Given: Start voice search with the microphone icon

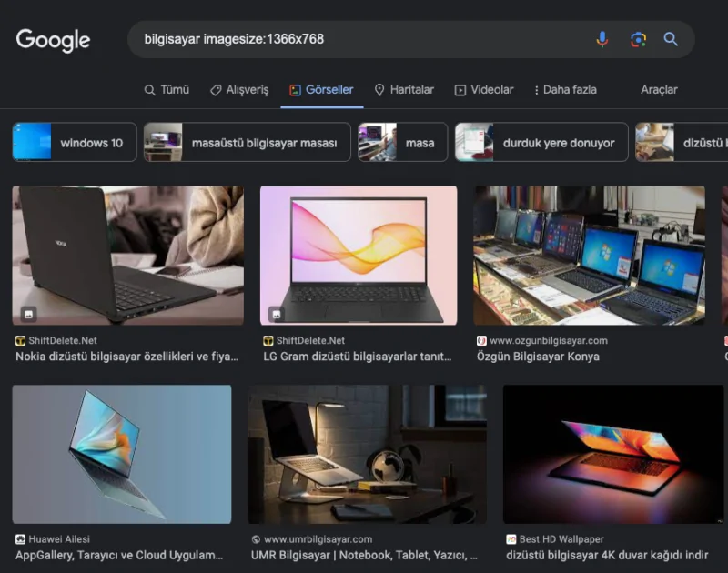Looking at the screenshot, I should pyautogui.click(x=602, y=39).
